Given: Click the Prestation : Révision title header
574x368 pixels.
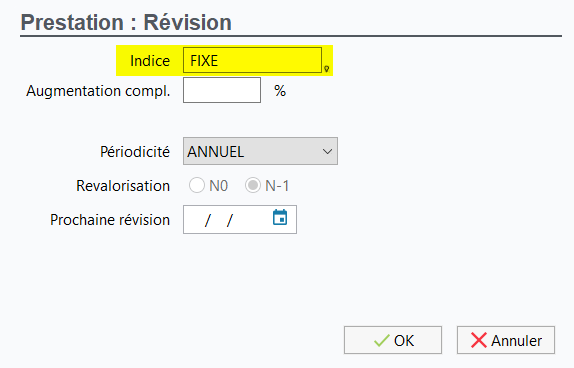Looking at the screenshot, I should 126,22.
